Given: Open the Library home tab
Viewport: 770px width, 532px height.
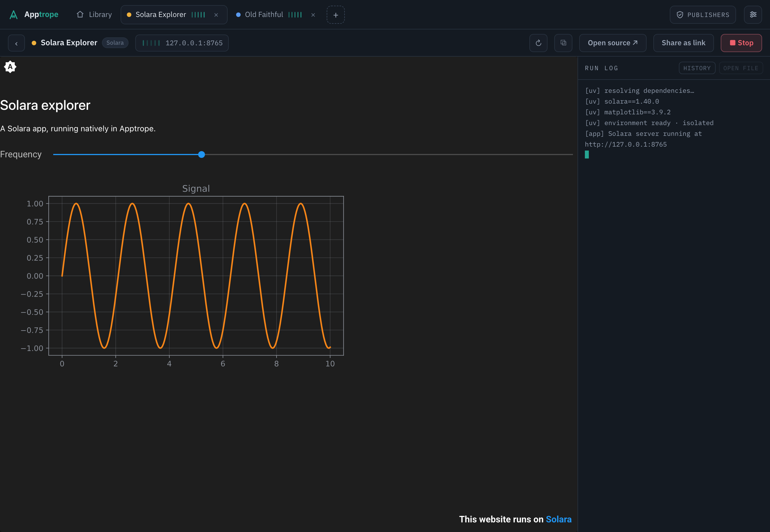Looking at the screenshot, I should [x=94, y=15].
